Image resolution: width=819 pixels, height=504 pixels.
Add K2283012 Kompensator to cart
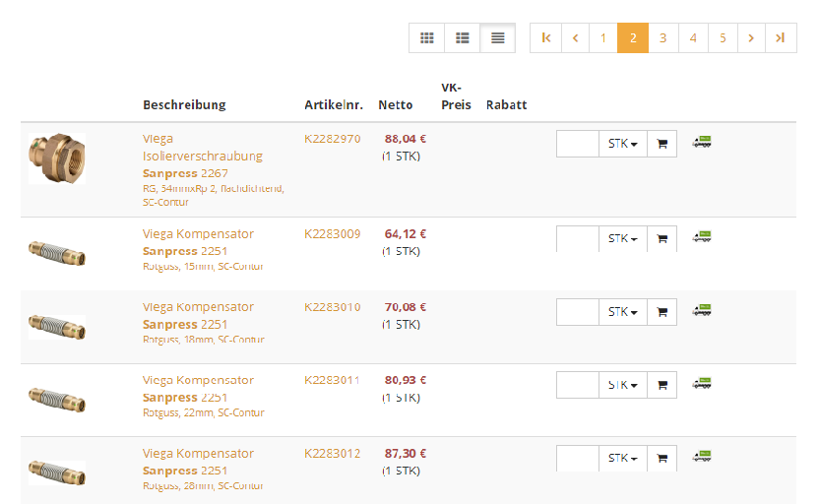pos(661,458)
